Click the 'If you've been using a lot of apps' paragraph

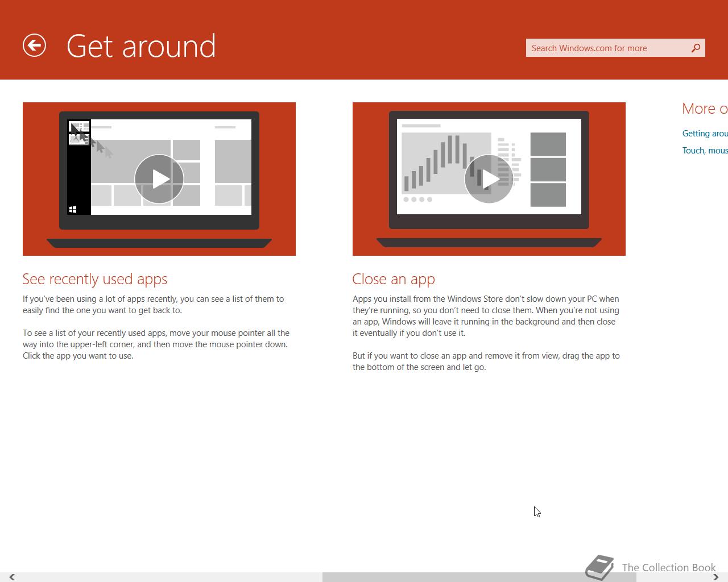[154, 305]
